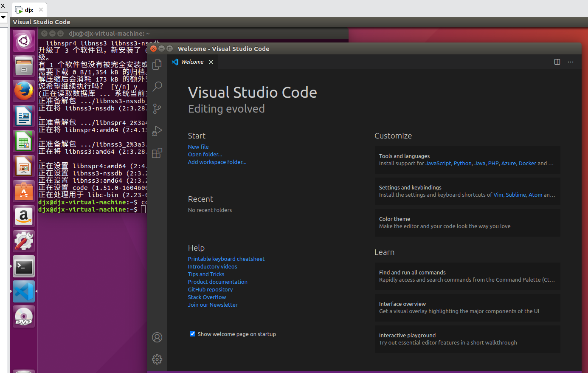
Task: Open the dropdown arrow at far left
Action: pos(3,17)
